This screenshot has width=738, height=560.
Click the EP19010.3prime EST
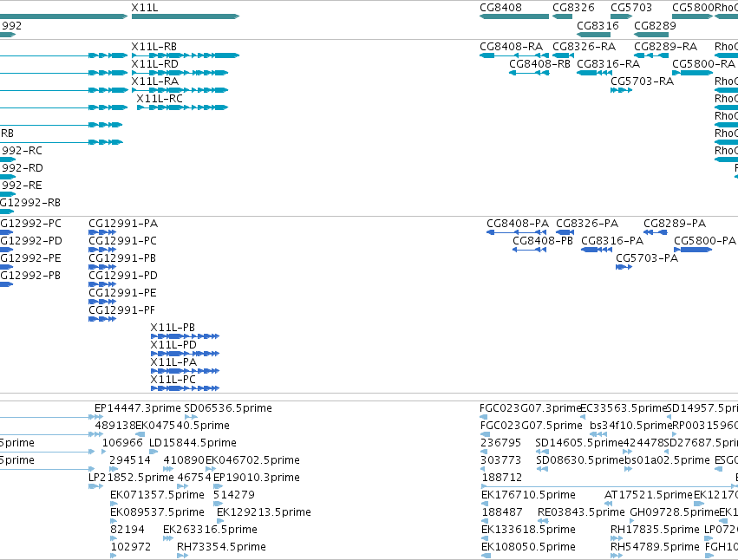pyautogui.click(x=219, y=486)
